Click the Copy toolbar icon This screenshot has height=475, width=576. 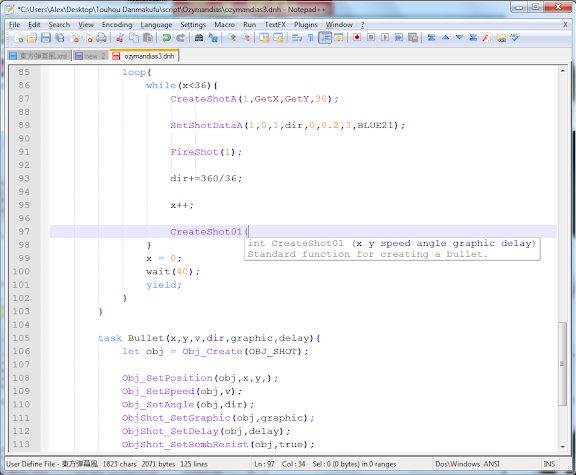click(x=134, y=37)
